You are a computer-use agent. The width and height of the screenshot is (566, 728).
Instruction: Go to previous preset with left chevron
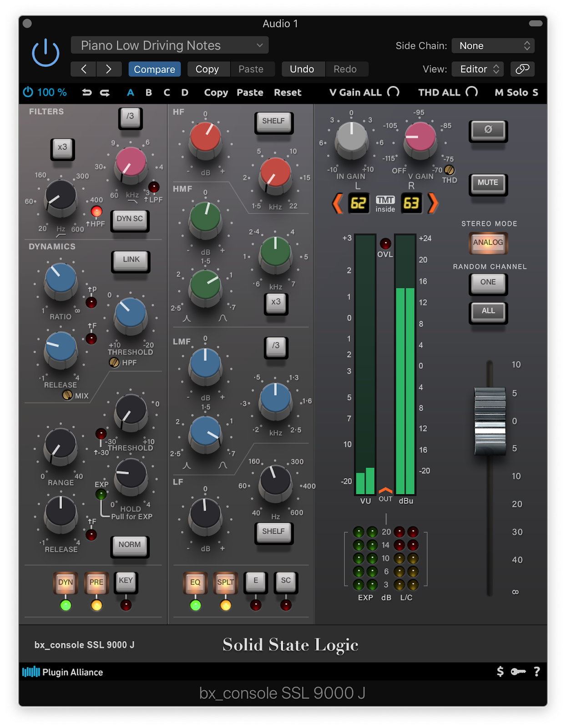pos(84,69)
